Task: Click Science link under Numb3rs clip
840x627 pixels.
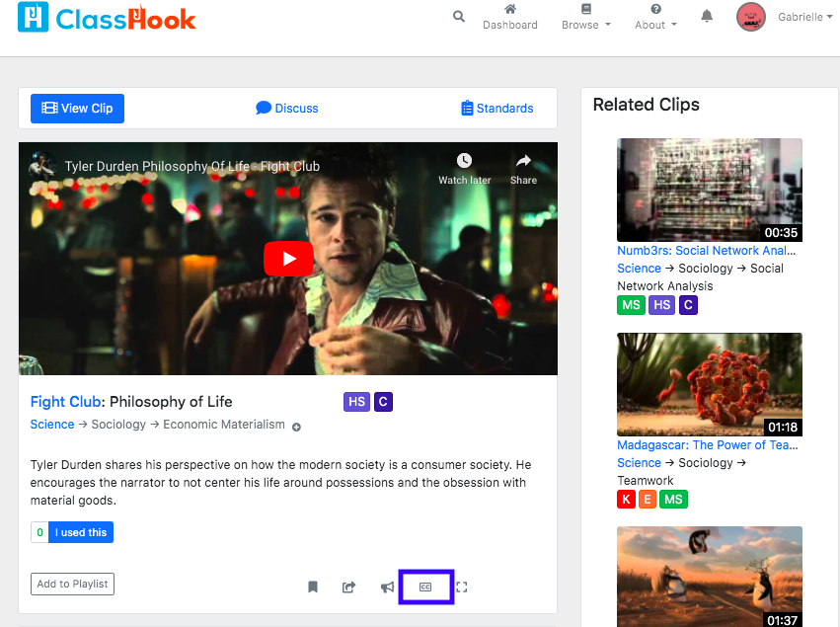Action: 639,269
